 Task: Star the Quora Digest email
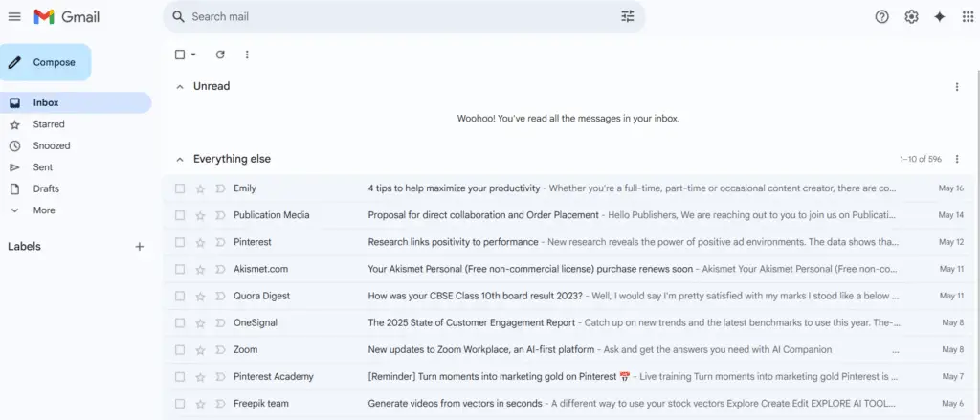coord(200,297)
